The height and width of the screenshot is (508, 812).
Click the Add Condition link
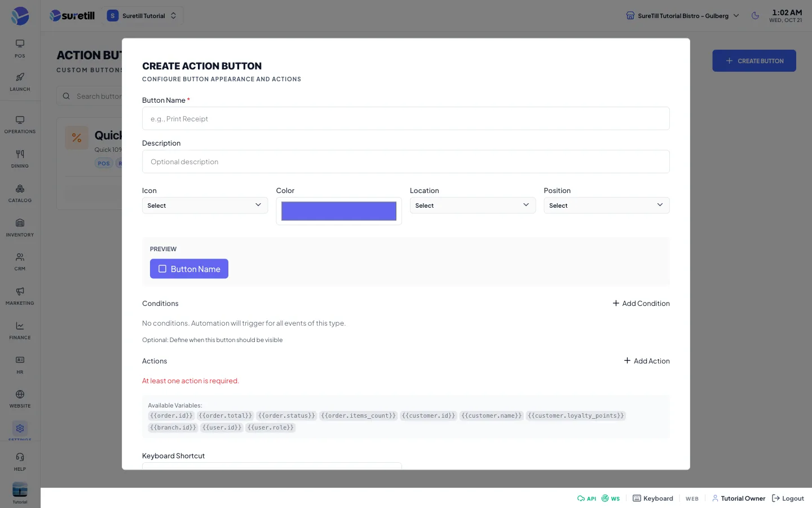[641, 304]
